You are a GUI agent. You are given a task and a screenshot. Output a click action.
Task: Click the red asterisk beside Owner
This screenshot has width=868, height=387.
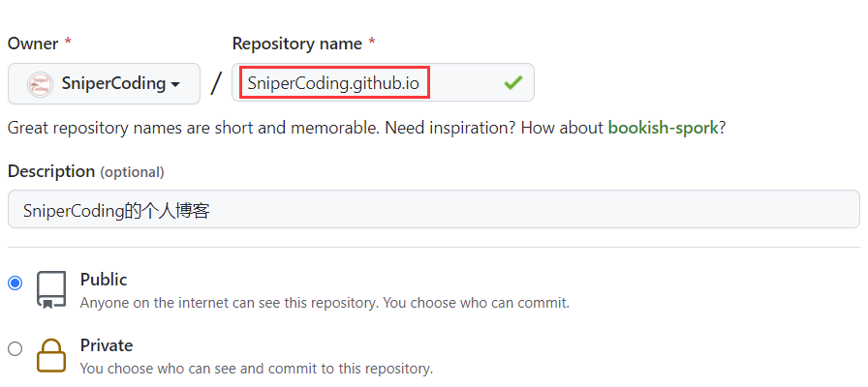pos(68,44)
